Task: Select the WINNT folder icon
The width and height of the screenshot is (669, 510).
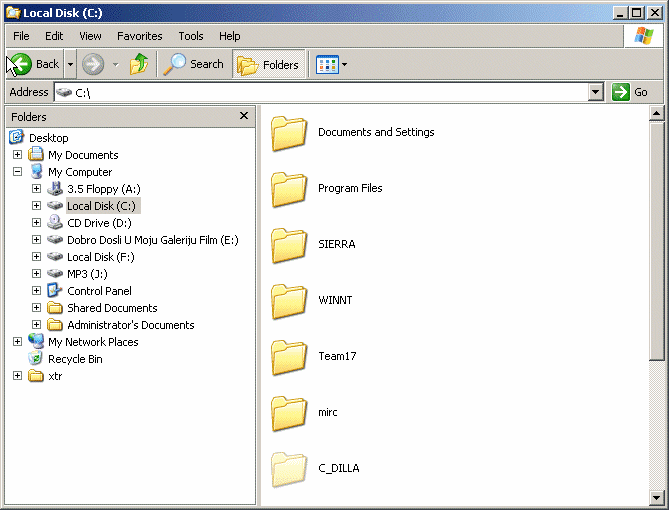Action: 289,301
